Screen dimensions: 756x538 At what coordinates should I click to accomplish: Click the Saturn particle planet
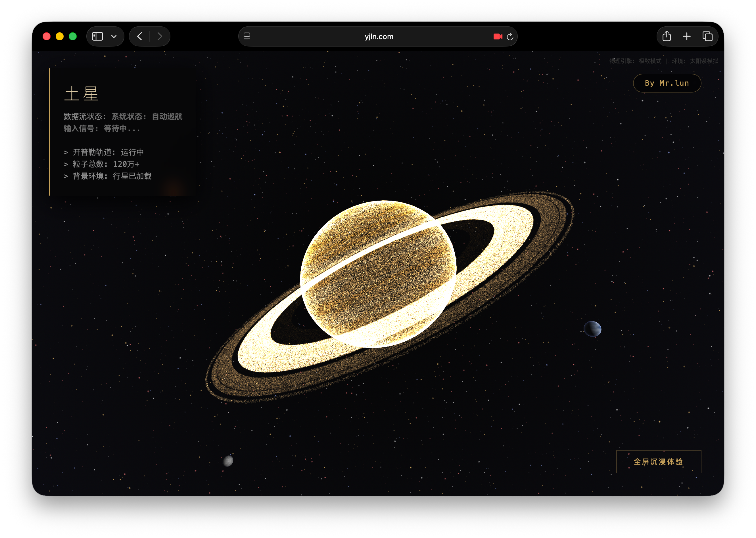point(378,274)
